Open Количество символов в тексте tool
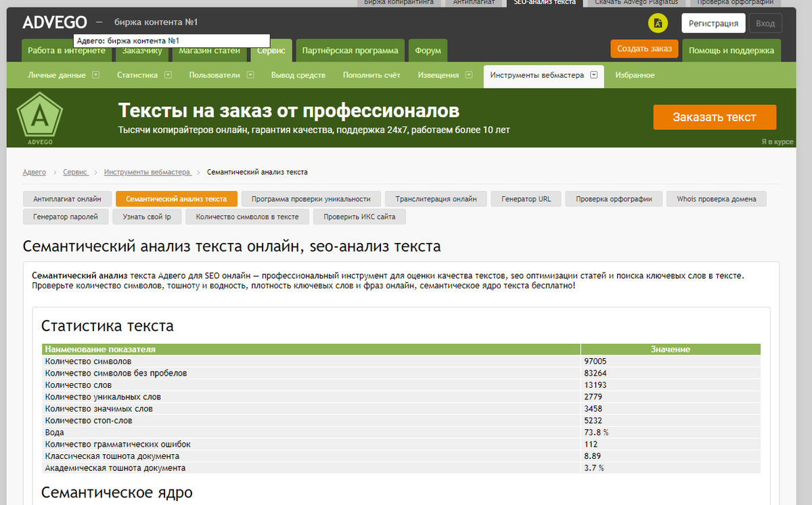This screenshot has width=812, height=505. tap(247, 217)
